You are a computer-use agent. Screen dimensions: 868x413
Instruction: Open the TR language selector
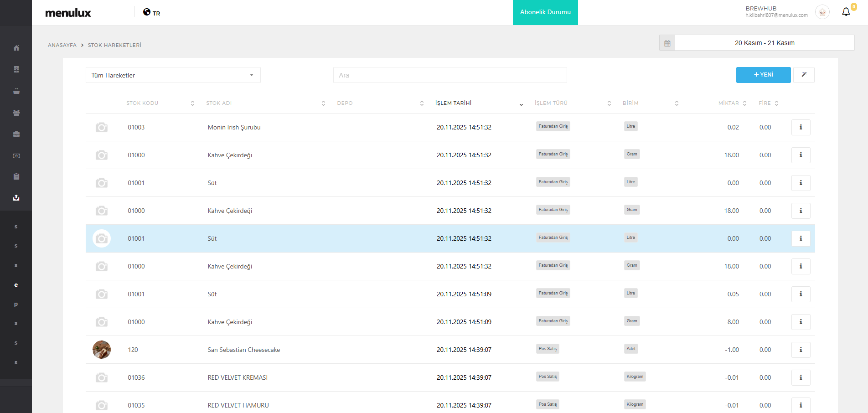point(152,13)
